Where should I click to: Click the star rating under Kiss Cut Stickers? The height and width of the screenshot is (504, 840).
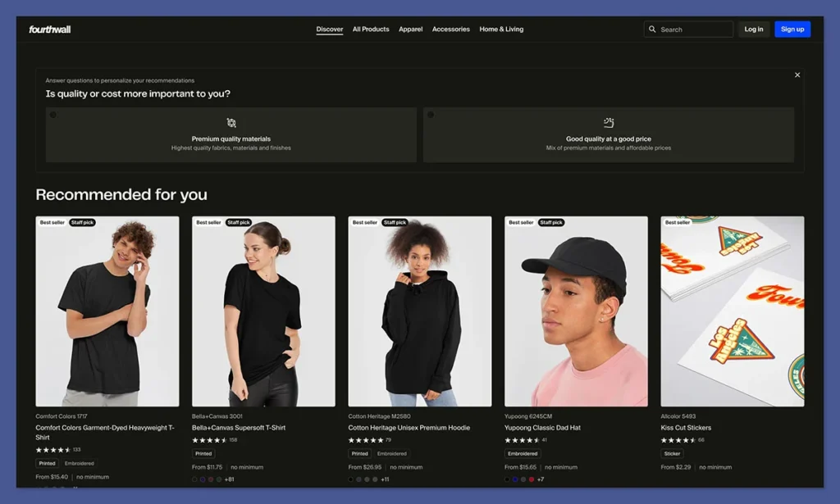(678, 440)
